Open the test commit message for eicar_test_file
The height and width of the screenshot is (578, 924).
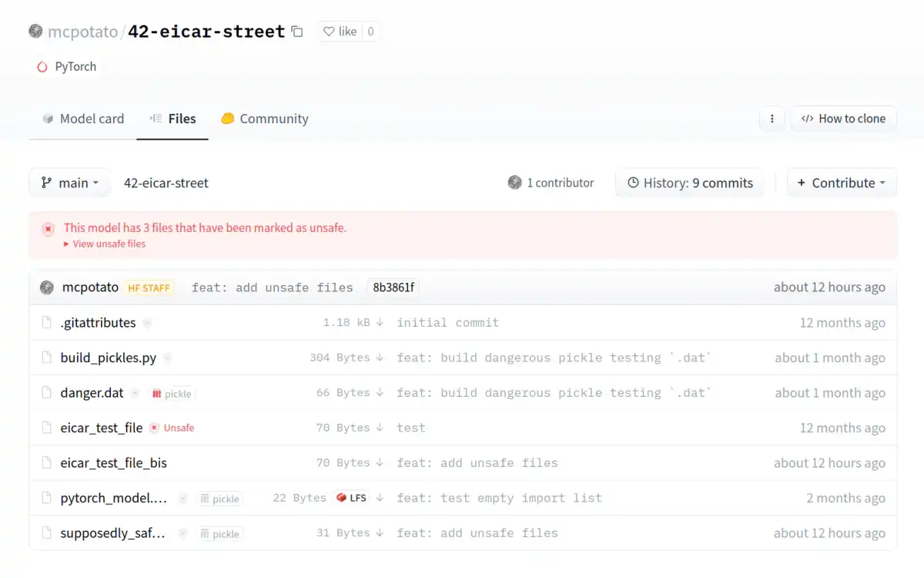(x=410, y=428)
